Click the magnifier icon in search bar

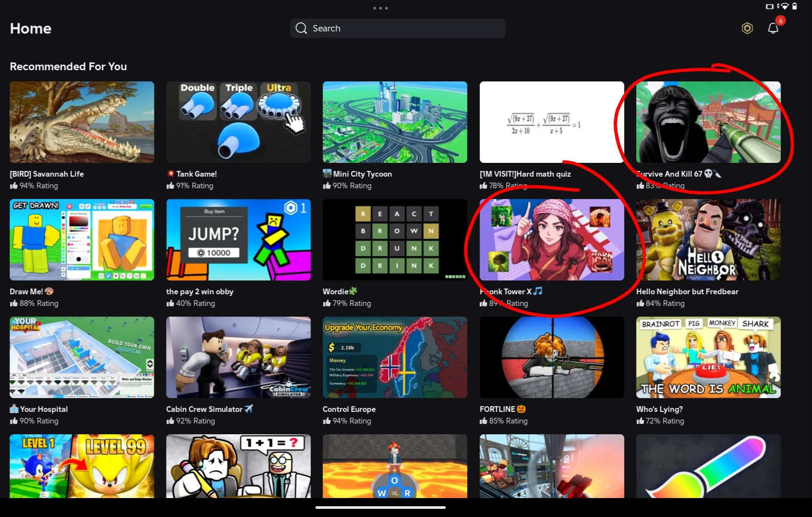pos(301,28)
